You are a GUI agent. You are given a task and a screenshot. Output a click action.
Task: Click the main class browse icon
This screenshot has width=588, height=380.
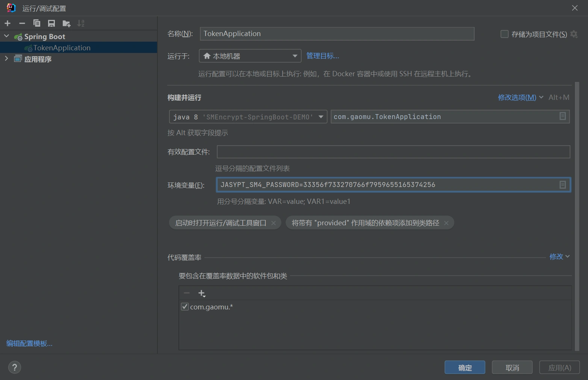click(x=562, y=116)
